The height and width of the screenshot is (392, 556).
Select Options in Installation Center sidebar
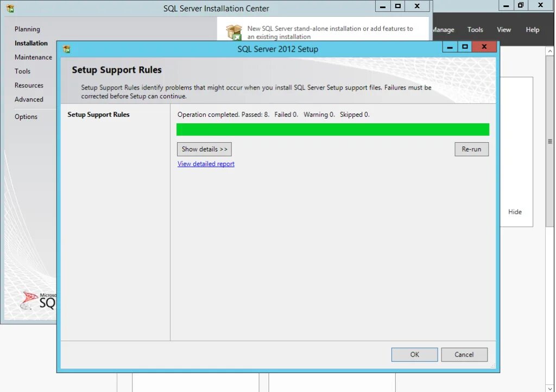[x=26, y=117]
